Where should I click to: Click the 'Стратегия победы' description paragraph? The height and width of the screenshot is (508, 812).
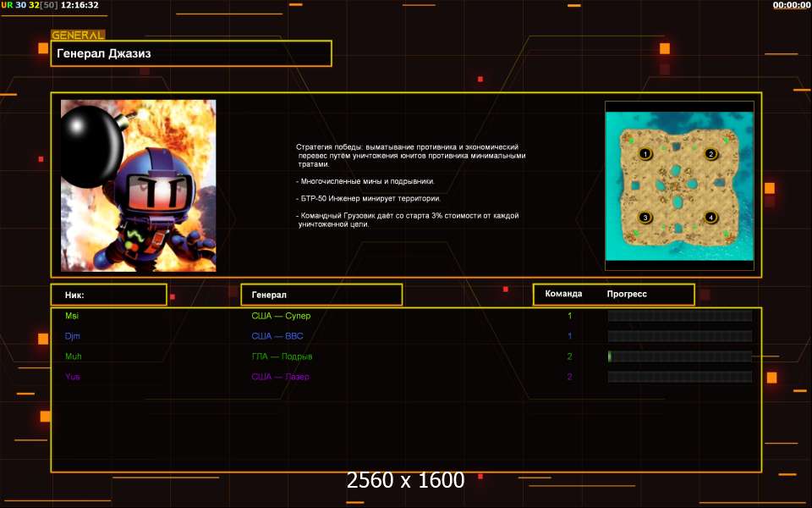point(411,156)
